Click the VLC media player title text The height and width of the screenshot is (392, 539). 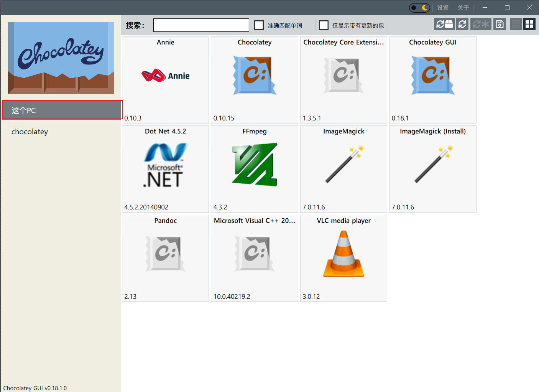[344, 221]
